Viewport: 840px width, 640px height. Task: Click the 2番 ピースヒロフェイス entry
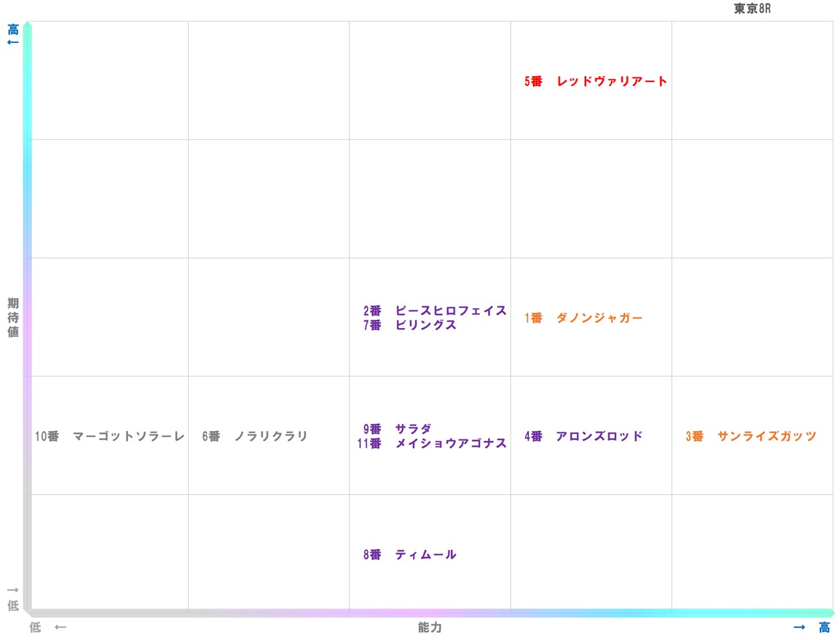(435, 311)
